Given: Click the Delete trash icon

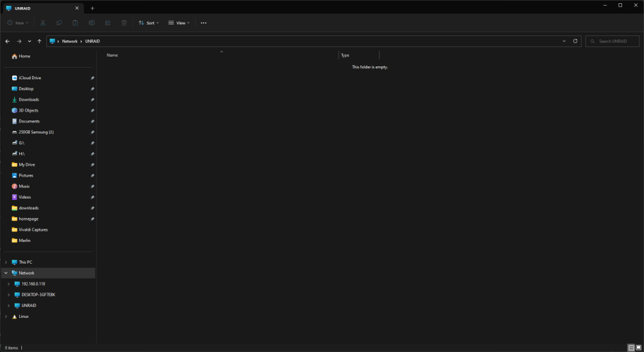Looking at the screenshot, I should pos(124,23).
